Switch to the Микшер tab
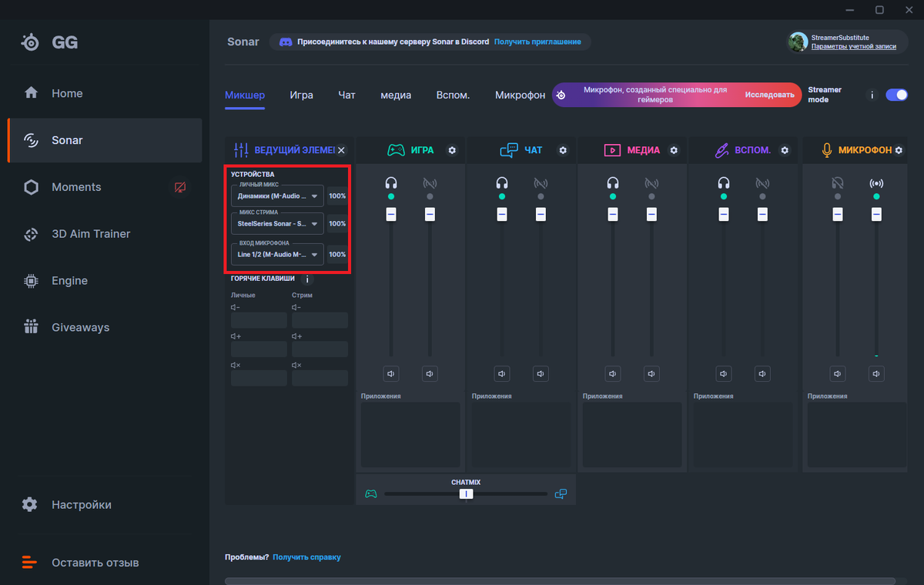 coord(245,95)
